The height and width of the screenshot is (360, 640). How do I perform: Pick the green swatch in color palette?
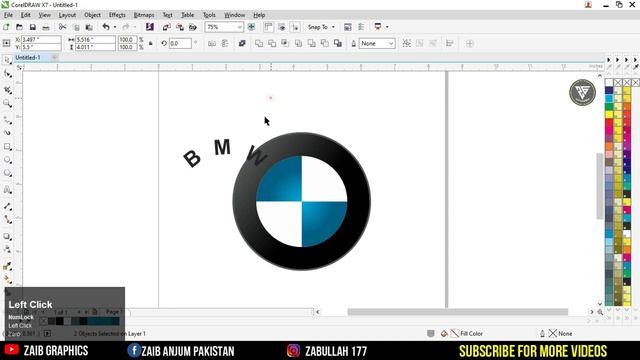pos(609,107)
